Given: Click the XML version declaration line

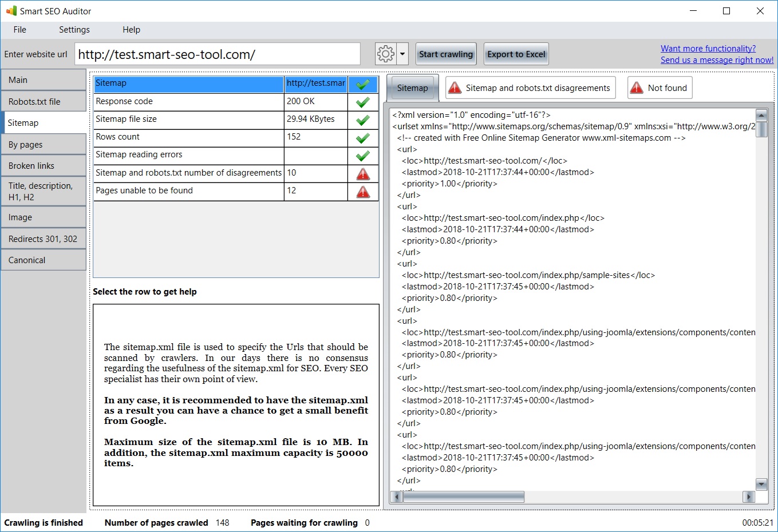Looking at the screenshot, I should pos(471,115).
